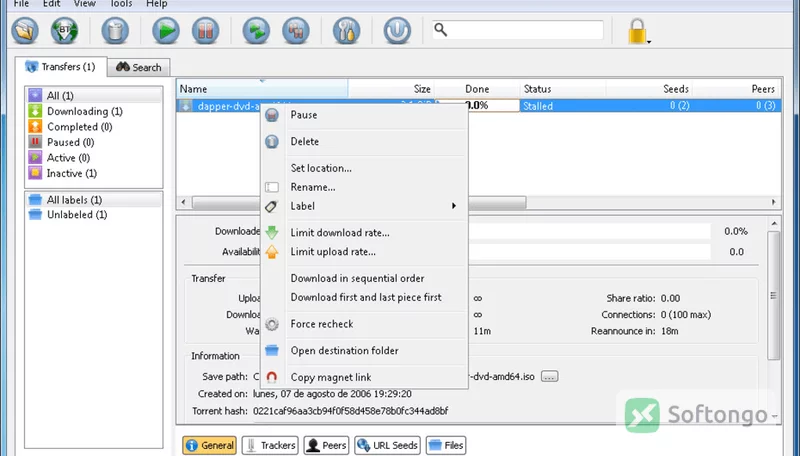Click the red pause toolbar icon
Screen dimensions: 800x456
pos(205,31)
